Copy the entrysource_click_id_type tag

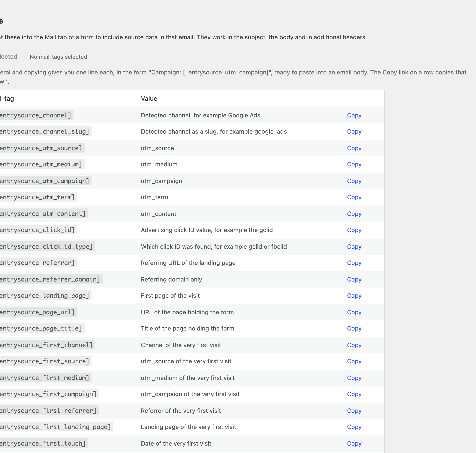tap(354, 247)
